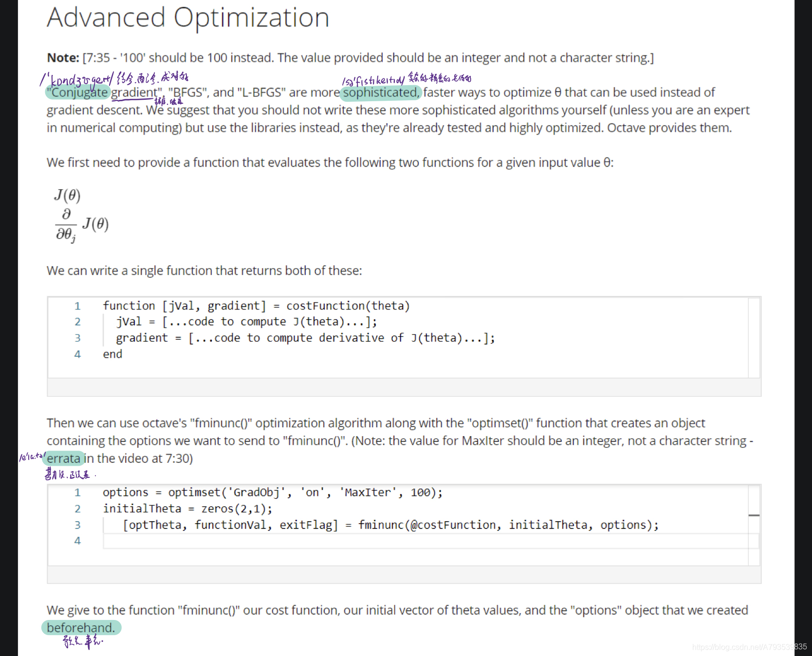Click the paragraph starting 'Then we can use octave's'
The image size is (812, 656).
click(x=399, y=441)
